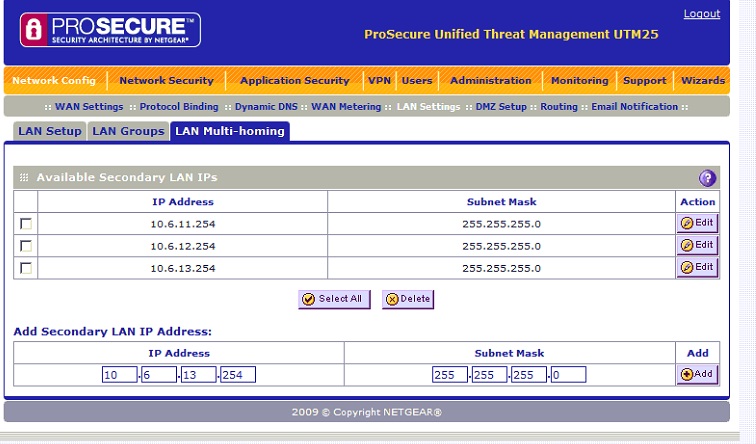The width and height of the screenshot is (756, 444).
Task: Focus the second subnet mask octet field
Action: coord(489,375)
